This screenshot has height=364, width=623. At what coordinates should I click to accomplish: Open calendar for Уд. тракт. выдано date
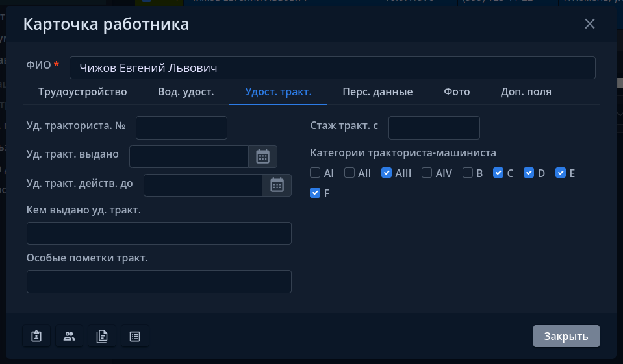point(262,156)
